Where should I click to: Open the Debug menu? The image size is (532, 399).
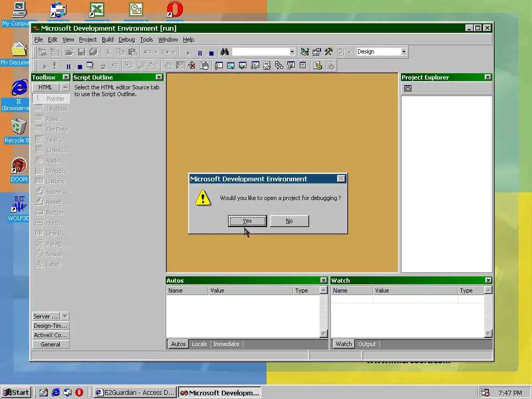tap(127, 39)
